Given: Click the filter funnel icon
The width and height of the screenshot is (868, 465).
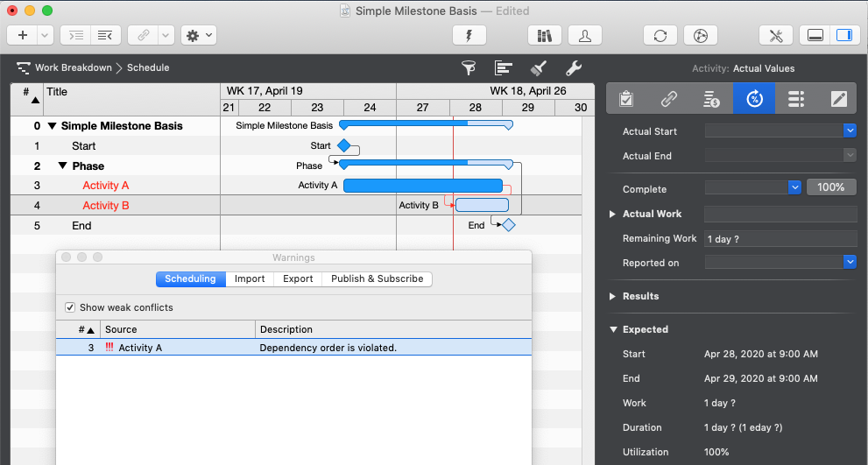Looking at the screenshot, I should pos(469,68).
